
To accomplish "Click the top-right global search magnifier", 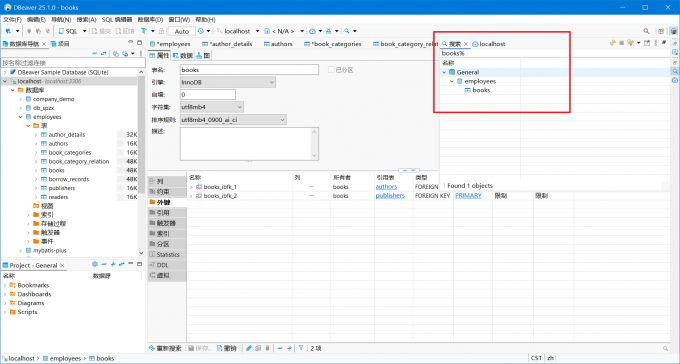I will [646, 31].
